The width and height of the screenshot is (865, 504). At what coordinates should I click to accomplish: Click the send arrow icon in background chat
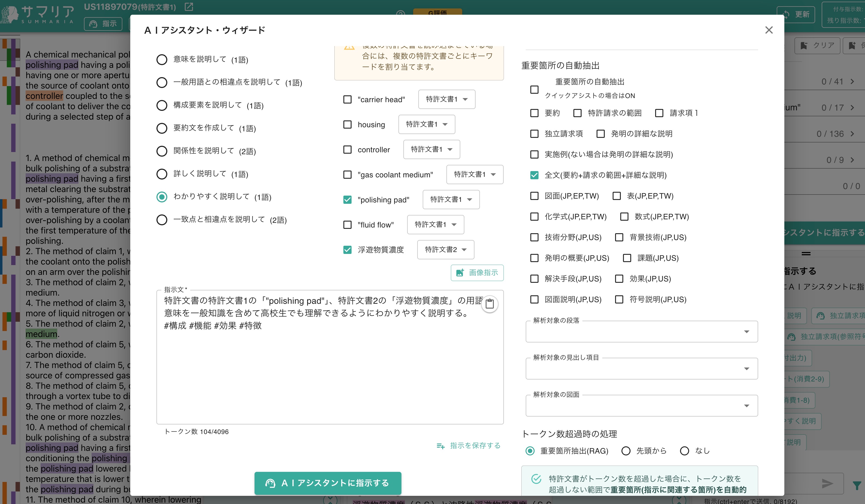tap(827, 484)
